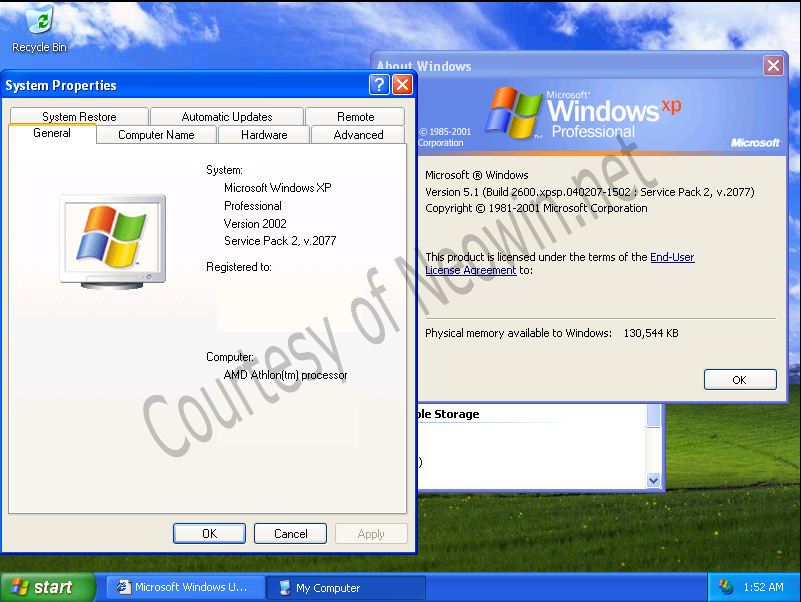Click the disabled Apply button
This screenshot has height=602, width=801.
371,534
